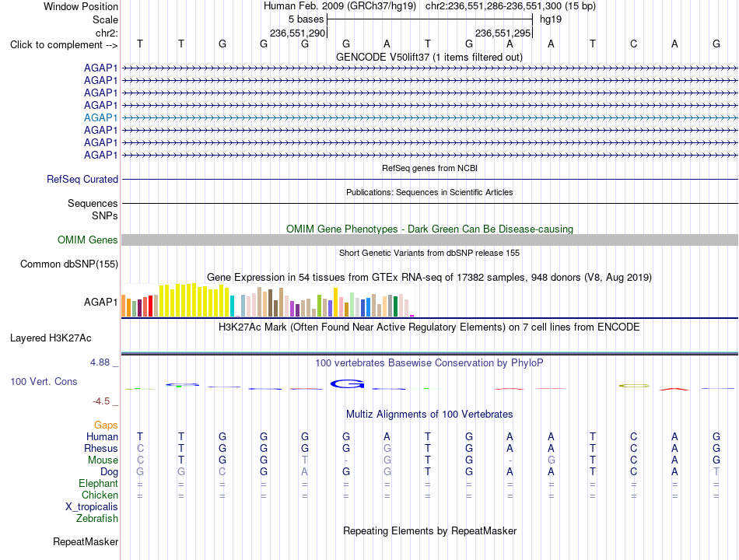This screenshot has height=560, width=739.
Task: Click the "100 Vert. Cons" track label
Action: click(x=44, y=381)
